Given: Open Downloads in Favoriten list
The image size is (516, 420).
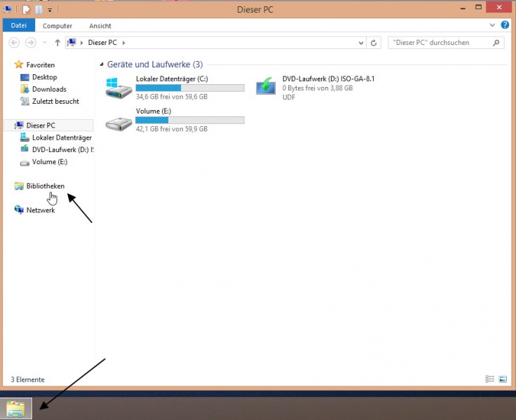Looking at the screenshot, I should tap(49, 89).
